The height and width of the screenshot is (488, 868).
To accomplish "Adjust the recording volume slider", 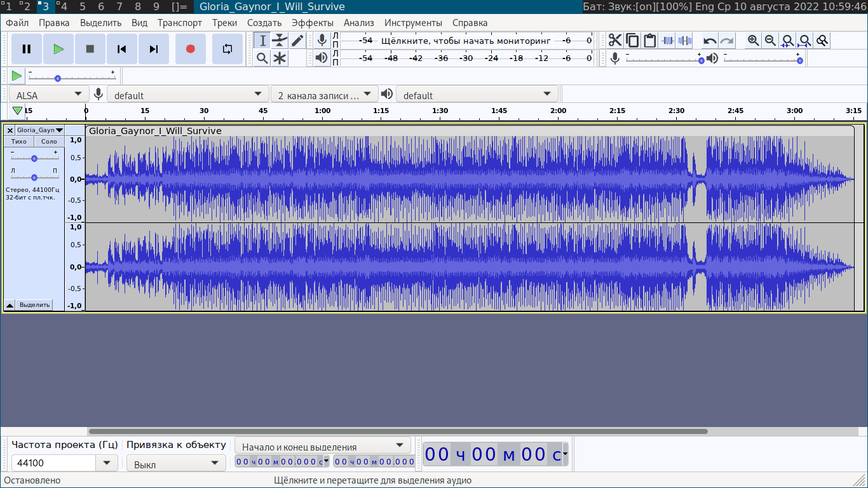I will coord(665,60).
